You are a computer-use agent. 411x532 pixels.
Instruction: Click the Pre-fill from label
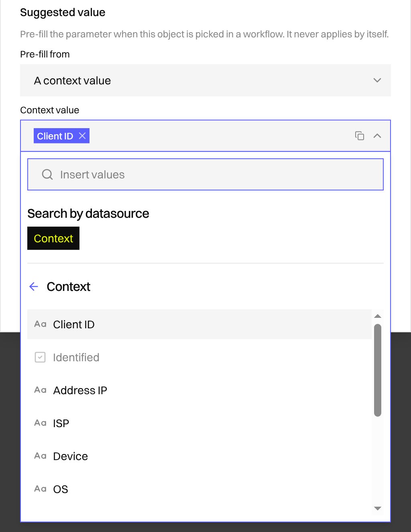[45, 54]
